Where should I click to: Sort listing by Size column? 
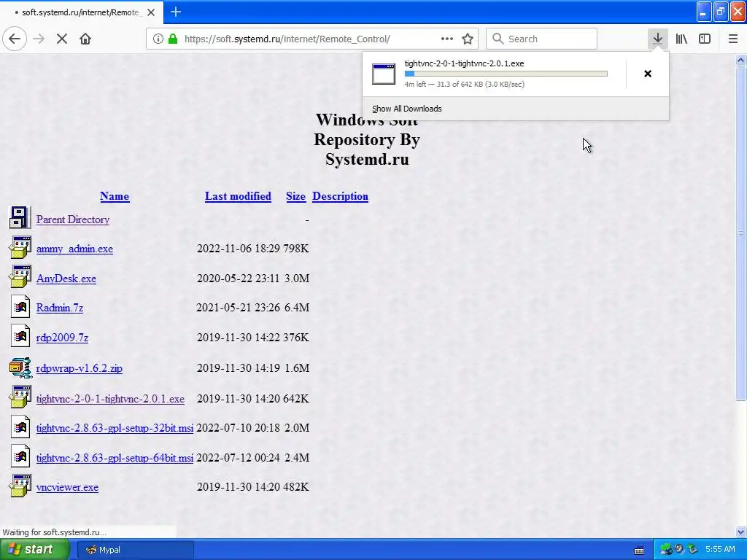(x=295, y=196)
